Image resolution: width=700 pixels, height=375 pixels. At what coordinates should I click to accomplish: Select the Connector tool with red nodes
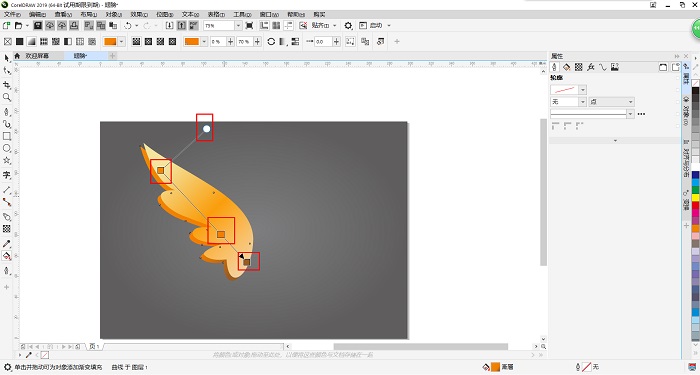(x=7, y=202)
